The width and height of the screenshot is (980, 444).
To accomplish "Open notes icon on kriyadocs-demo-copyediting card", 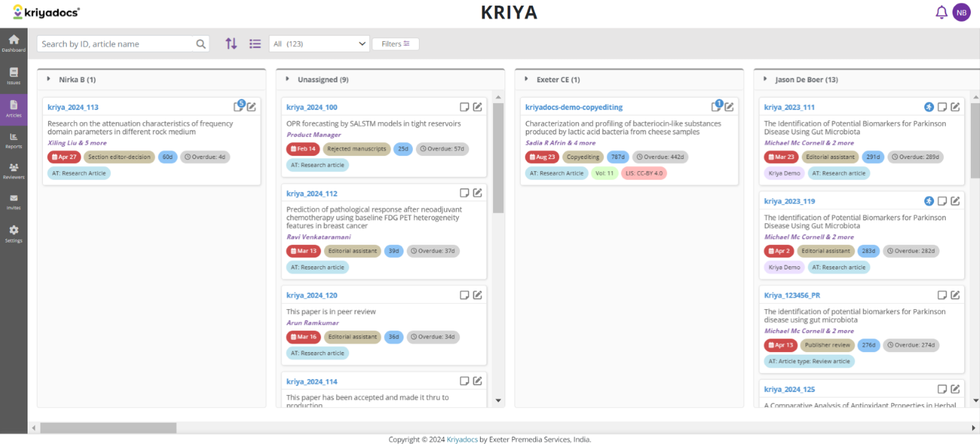I will coord(717,106).
